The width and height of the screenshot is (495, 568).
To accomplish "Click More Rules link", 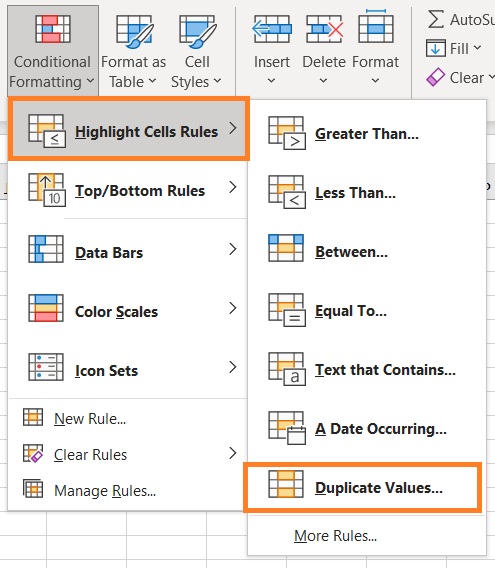I will [x=336, y=536].
